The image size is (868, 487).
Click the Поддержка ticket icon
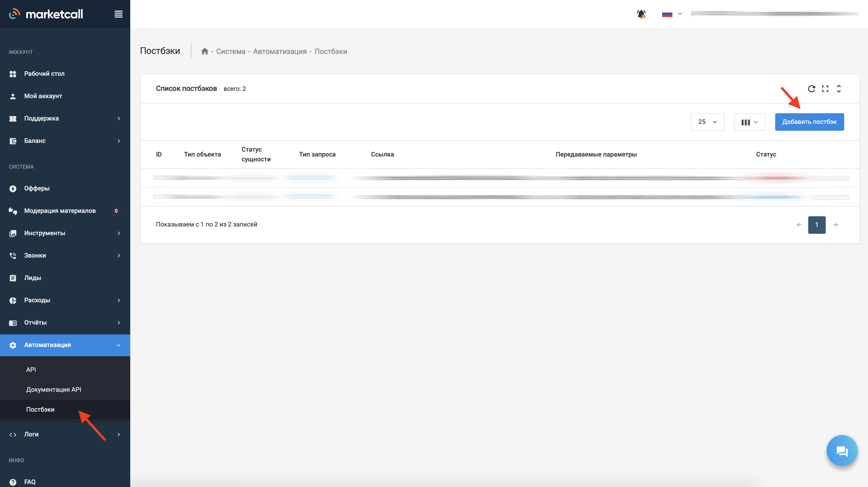click(13, 119)
